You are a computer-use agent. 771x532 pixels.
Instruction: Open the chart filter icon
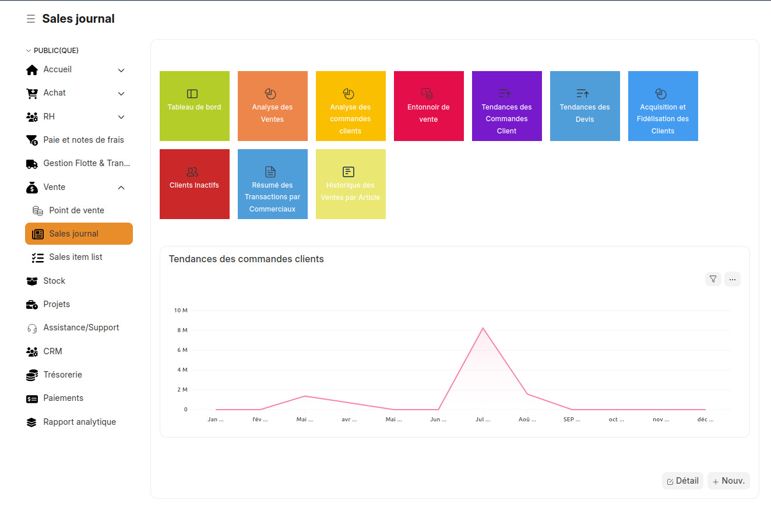(x=713, y=279)
